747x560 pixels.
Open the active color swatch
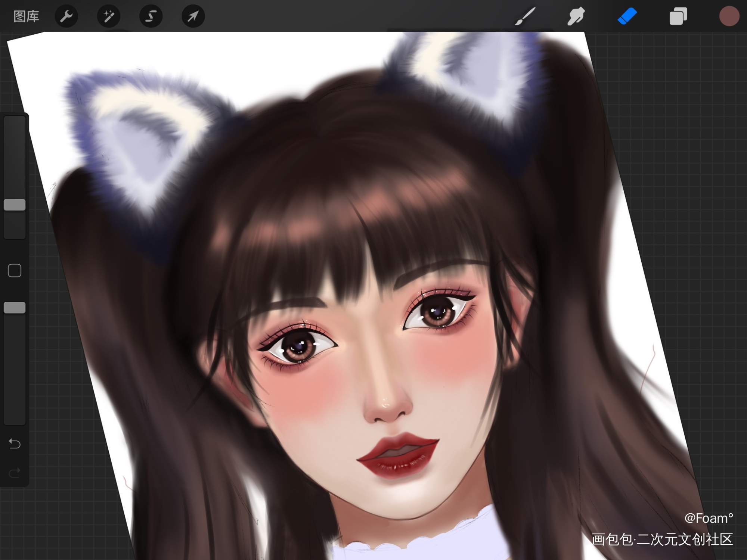pos(729,16)
